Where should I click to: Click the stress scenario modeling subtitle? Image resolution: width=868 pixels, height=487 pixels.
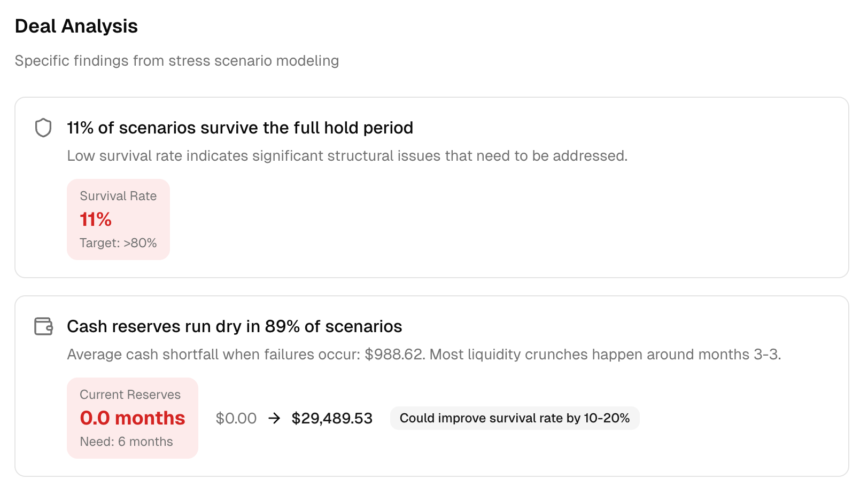pos(177,61)
